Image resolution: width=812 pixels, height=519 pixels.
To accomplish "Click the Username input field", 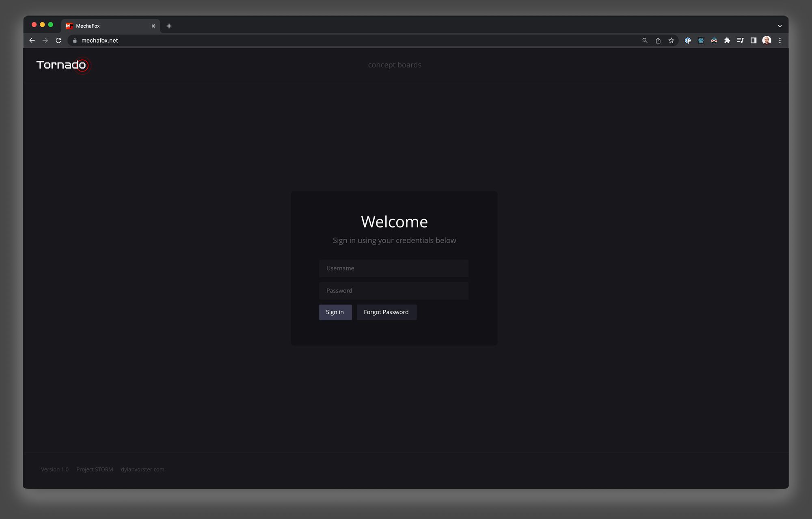I will pos(393,268).
